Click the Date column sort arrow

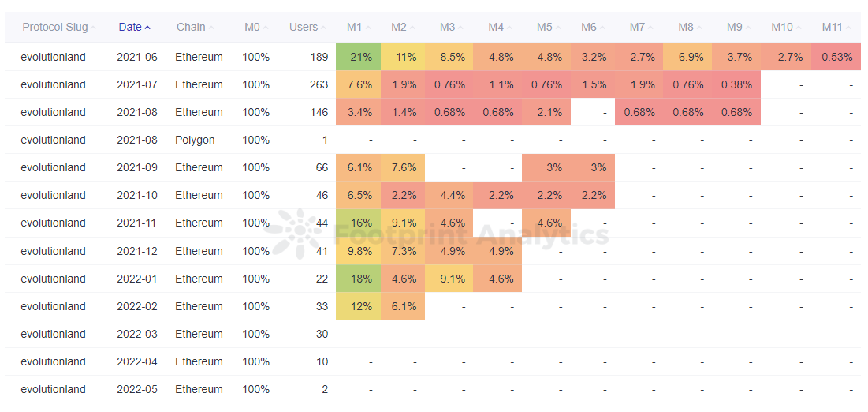click(147, 28)
